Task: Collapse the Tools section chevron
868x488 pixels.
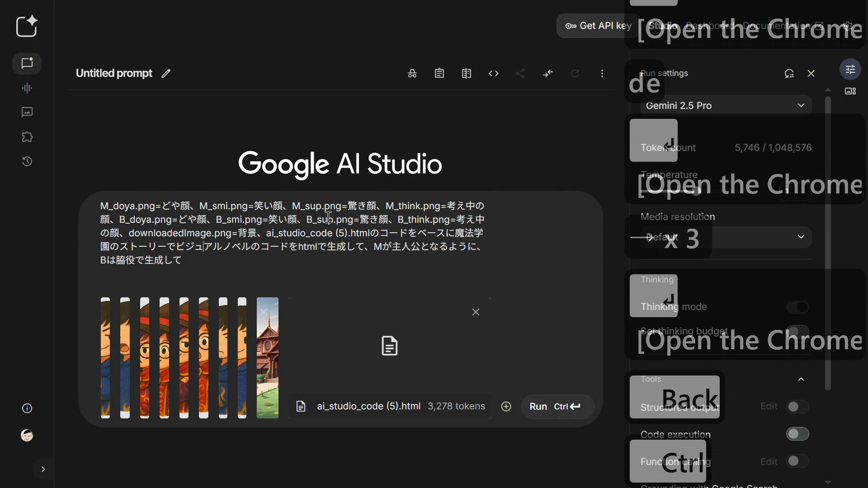Action: tap(801, 379)
